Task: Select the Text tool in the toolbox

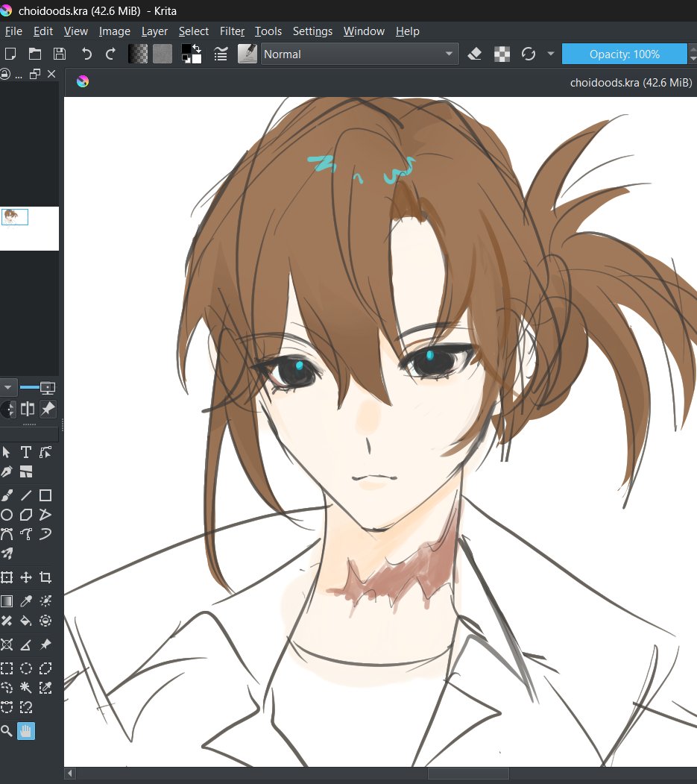Action: click(26, 453)
